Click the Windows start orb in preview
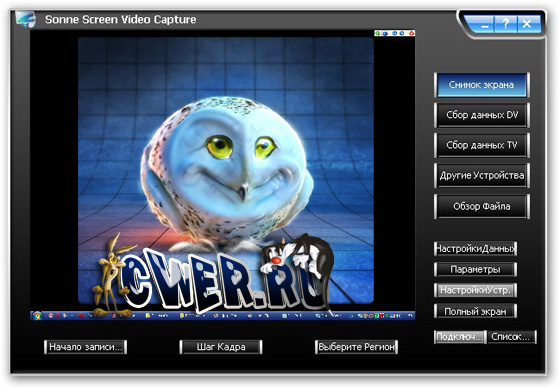The height and width of the screenshot is (389, 560). [x=37, y=315]
